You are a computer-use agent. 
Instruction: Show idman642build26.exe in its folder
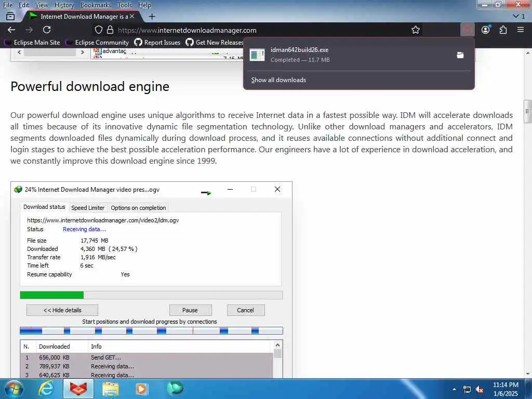point(460,55)
